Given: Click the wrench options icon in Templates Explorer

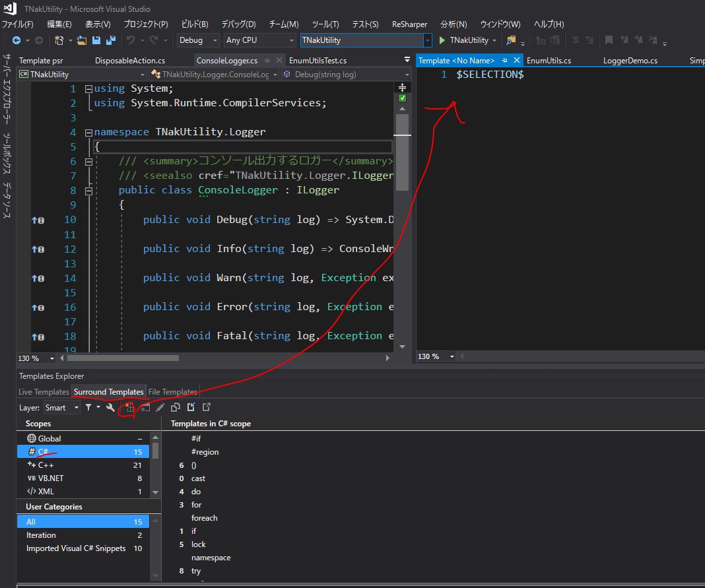Looking at the screenshot, I should pyautogui.click(x=110, y=408).
